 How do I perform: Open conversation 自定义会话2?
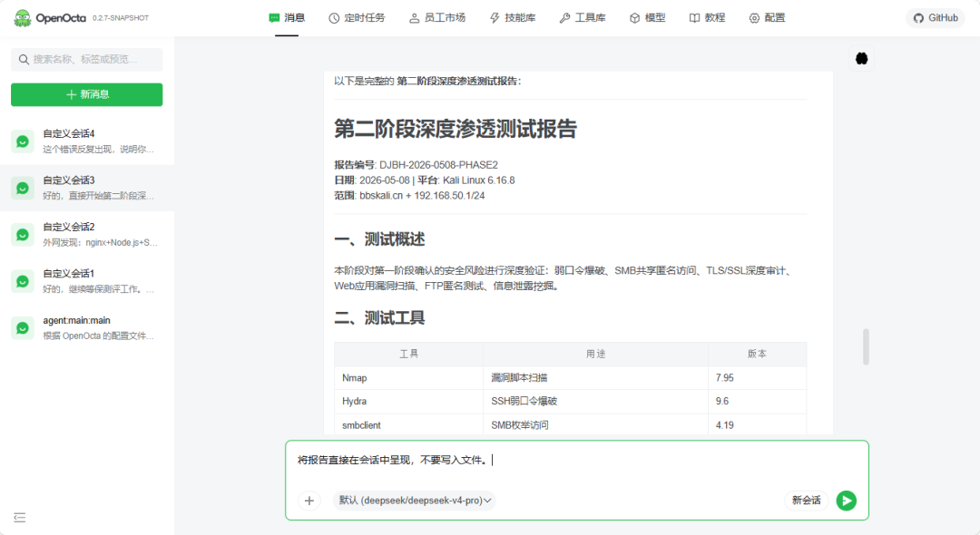tap(87, 235)
